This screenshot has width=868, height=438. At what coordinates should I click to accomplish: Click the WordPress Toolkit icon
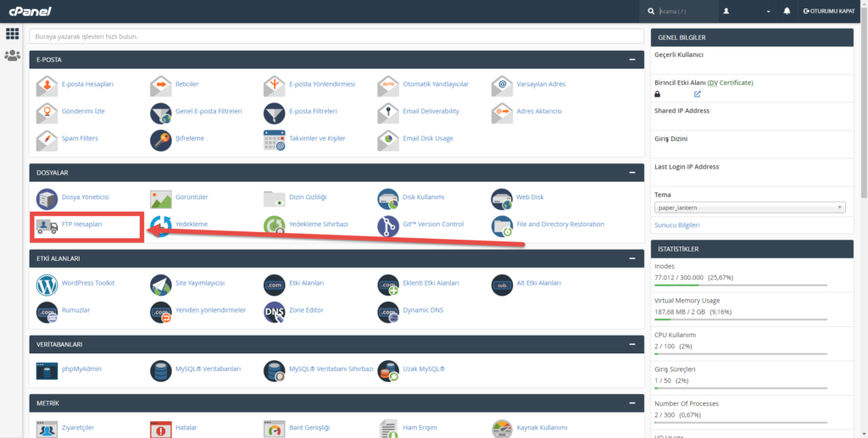coord(47,284)
